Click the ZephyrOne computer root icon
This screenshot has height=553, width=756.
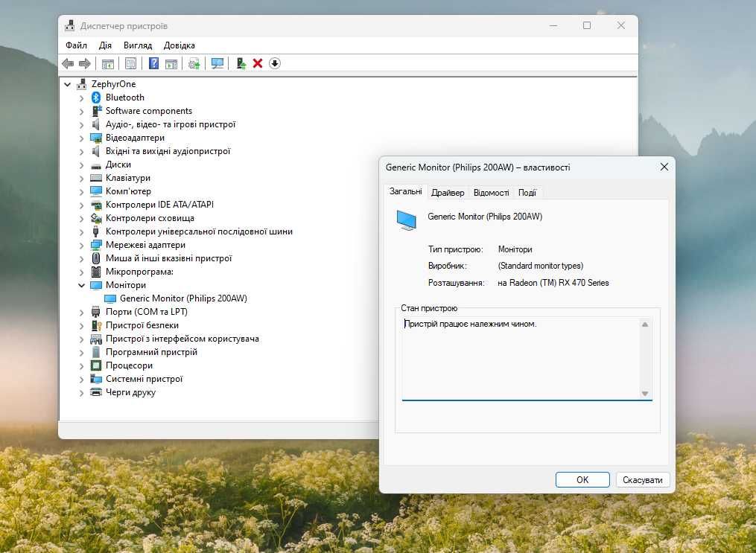coord(82,84)
